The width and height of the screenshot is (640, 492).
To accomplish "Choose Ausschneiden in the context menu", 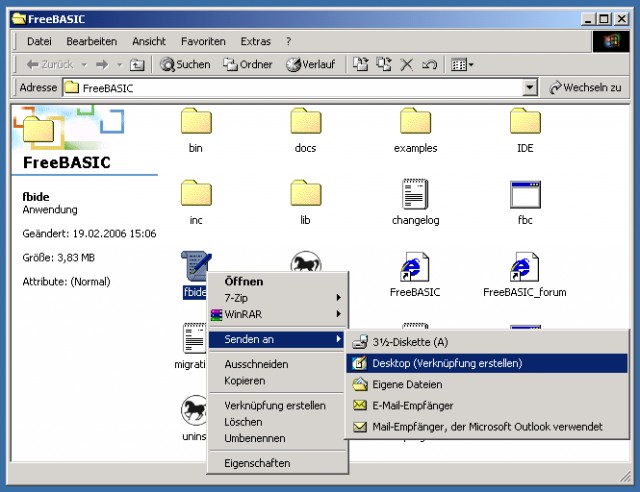I will [x=278, y=364].
